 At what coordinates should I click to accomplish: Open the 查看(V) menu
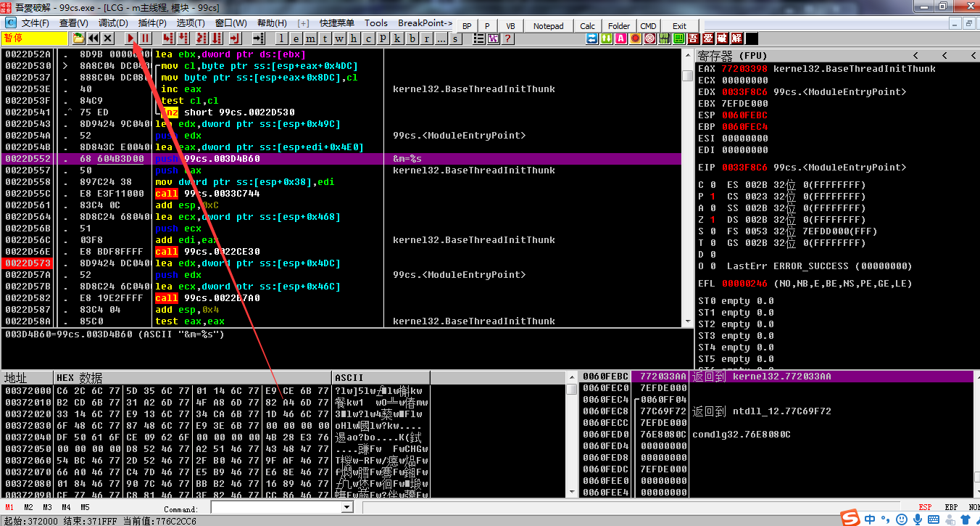(x=73, y=23)
